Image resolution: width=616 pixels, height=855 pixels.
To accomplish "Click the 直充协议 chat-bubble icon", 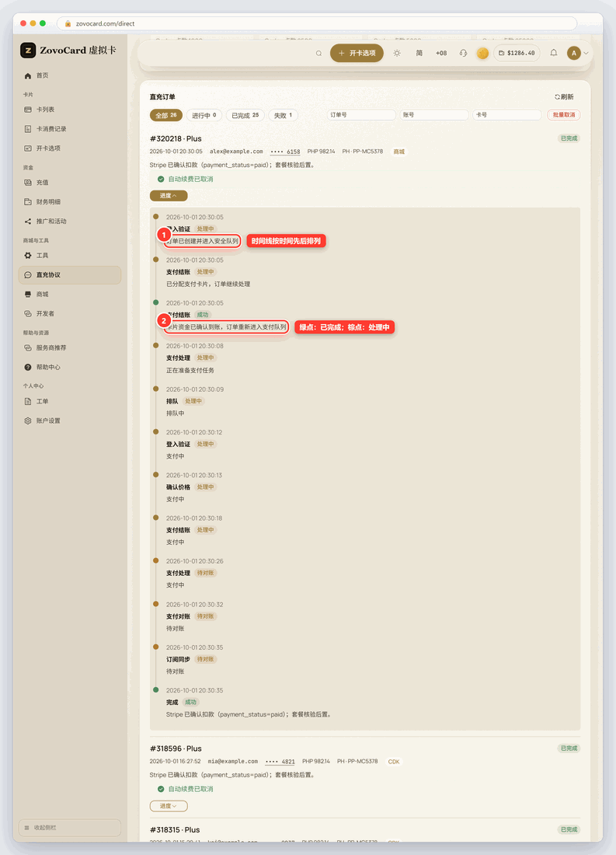I will pyautogui.click(x=28, y=275).
